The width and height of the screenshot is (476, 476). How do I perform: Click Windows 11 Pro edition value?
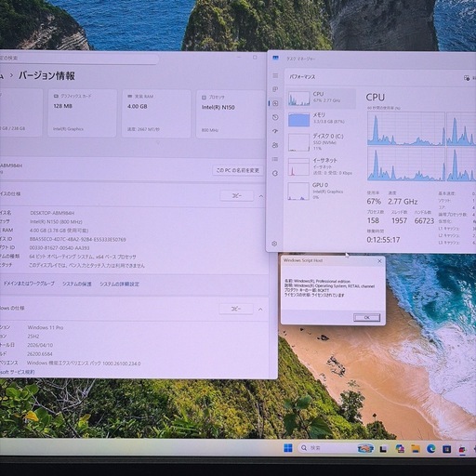pos(46,327)
